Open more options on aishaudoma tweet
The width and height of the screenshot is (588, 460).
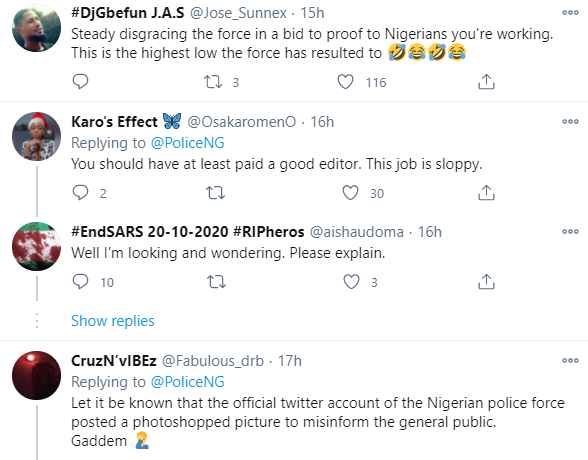point(570,231)
